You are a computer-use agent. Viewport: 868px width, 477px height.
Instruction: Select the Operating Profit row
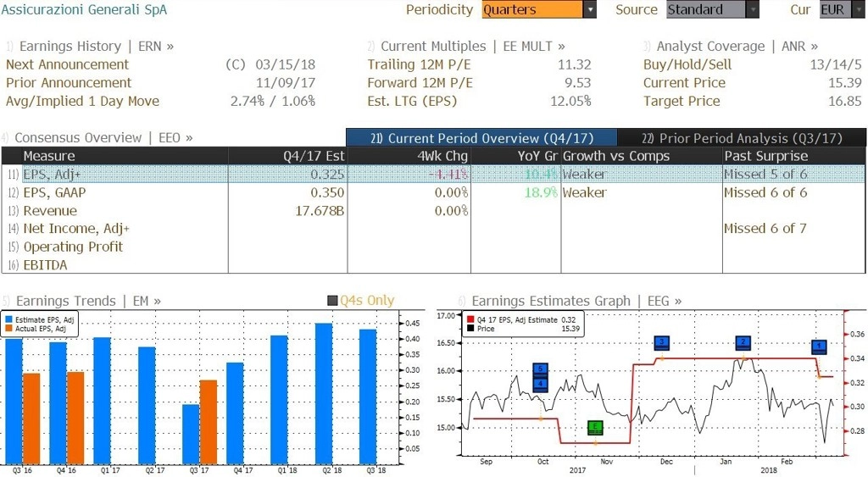433,247
